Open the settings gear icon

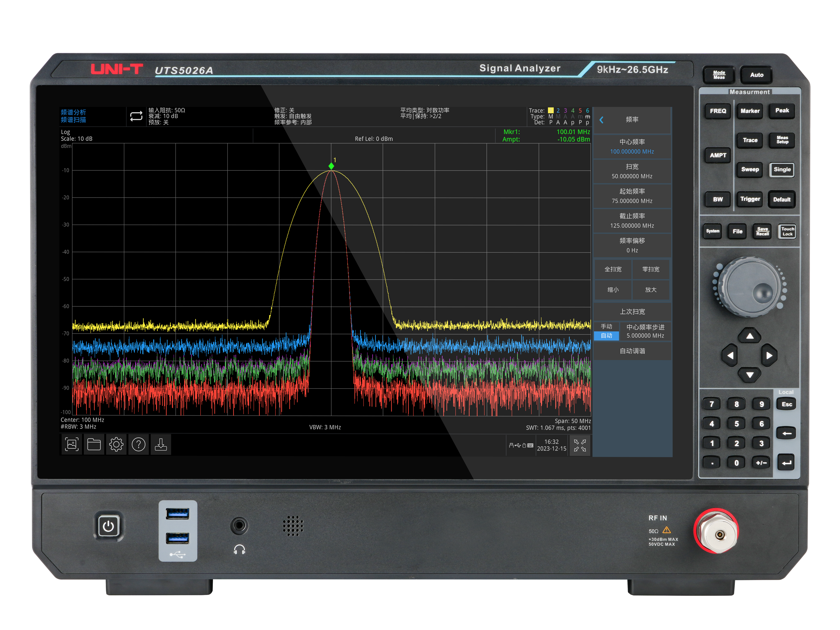click(116, 444)
